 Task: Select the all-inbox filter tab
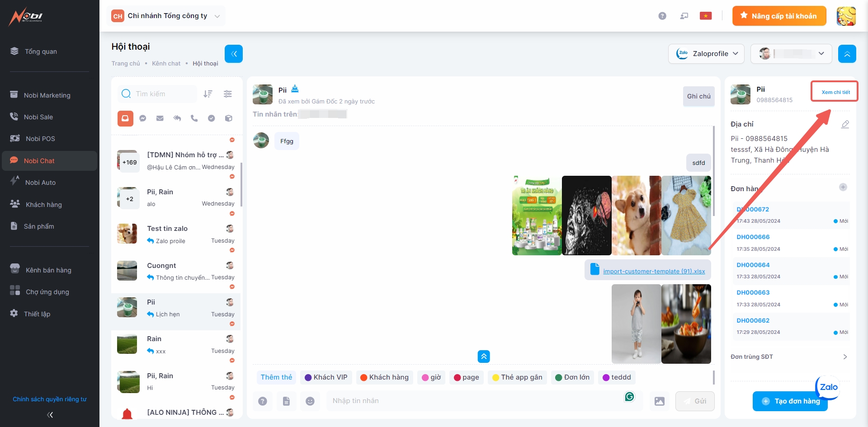click(x=125, y=118)
